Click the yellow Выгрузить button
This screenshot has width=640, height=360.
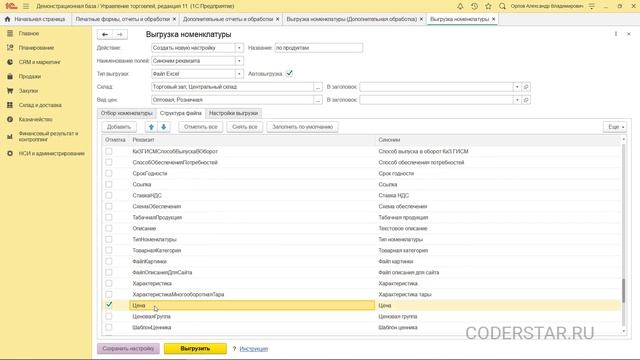pyautogui.click(x=195, y=349)
